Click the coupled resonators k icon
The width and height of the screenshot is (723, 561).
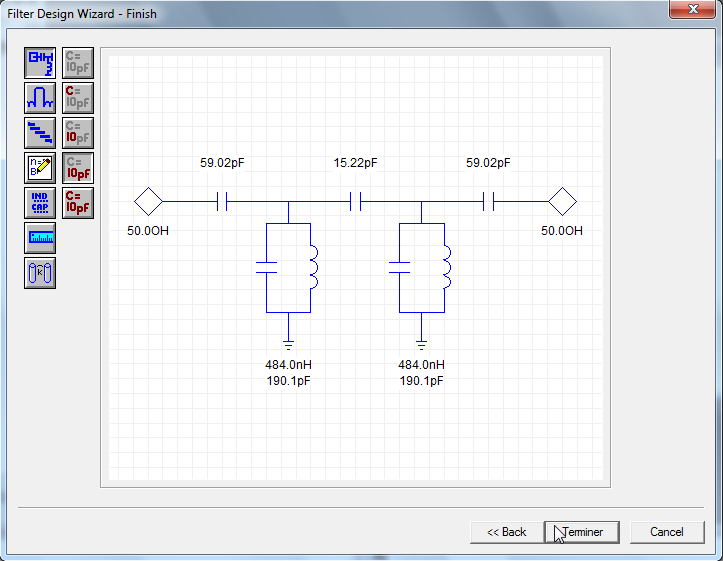40,273
